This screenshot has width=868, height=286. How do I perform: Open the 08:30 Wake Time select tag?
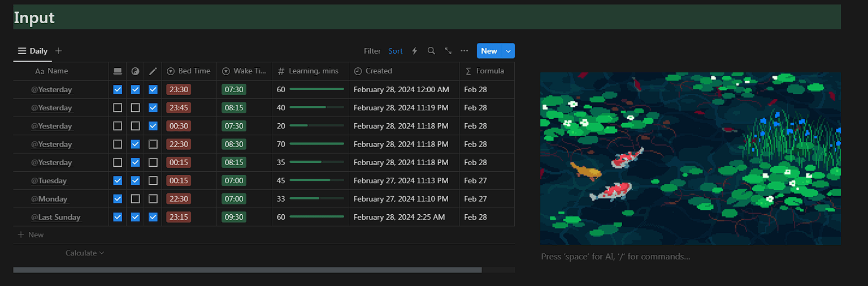click(234, 144)
